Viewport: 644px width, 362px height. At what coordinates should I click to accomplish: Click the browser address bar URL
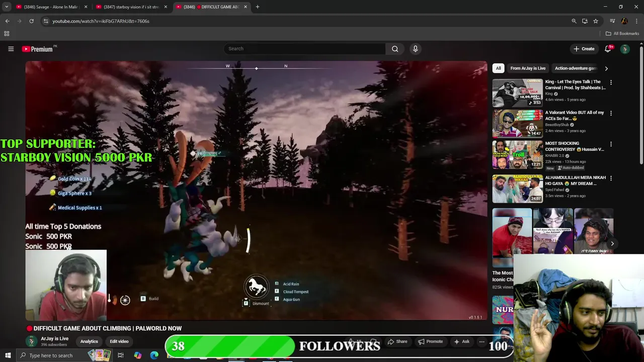tap(101, 21)
